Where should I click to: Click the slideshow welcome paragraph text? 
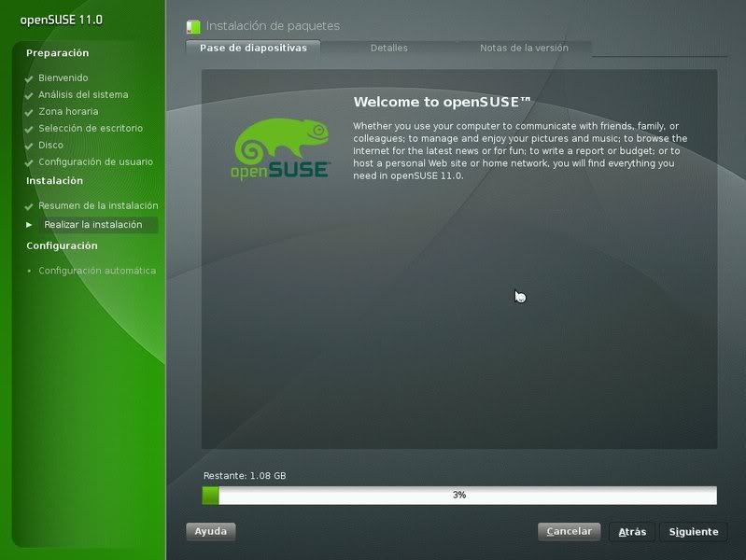(520, 151)
